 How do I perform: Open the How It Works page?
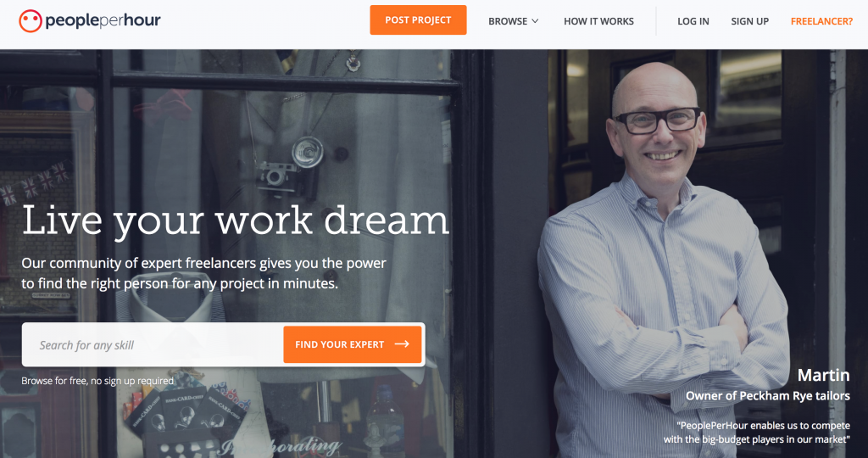coord(598,21)
